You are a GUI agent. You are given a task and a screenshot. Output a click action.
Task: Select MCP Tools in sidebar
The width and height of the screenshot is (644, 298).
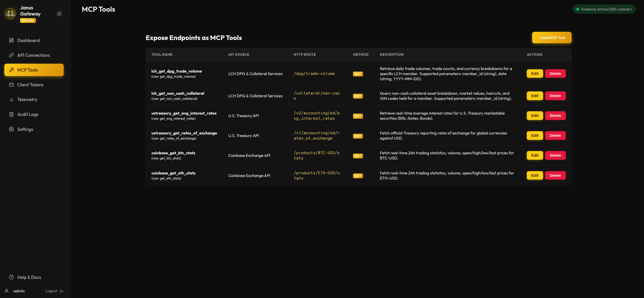tap(34, 70)
